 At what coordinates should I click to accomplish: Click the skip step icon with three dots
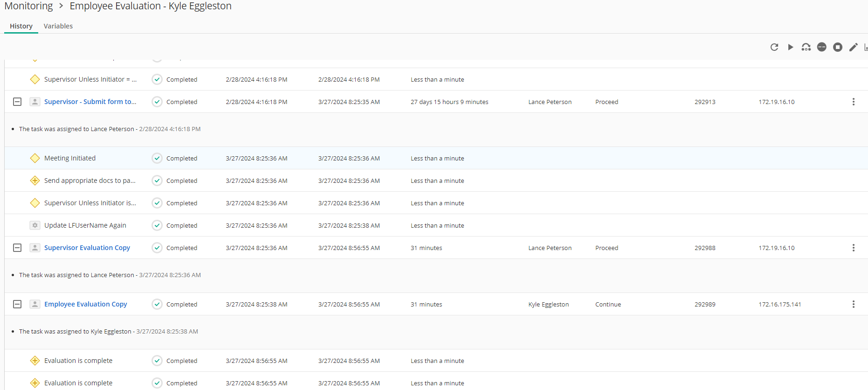[x=806, y=47]
